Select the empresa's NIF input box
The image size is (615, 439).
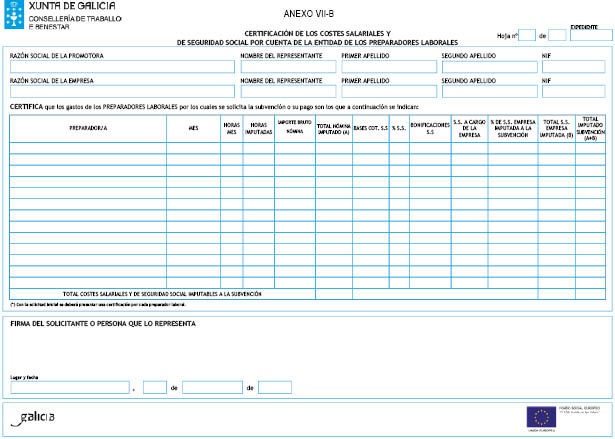(x=575, y=91)
